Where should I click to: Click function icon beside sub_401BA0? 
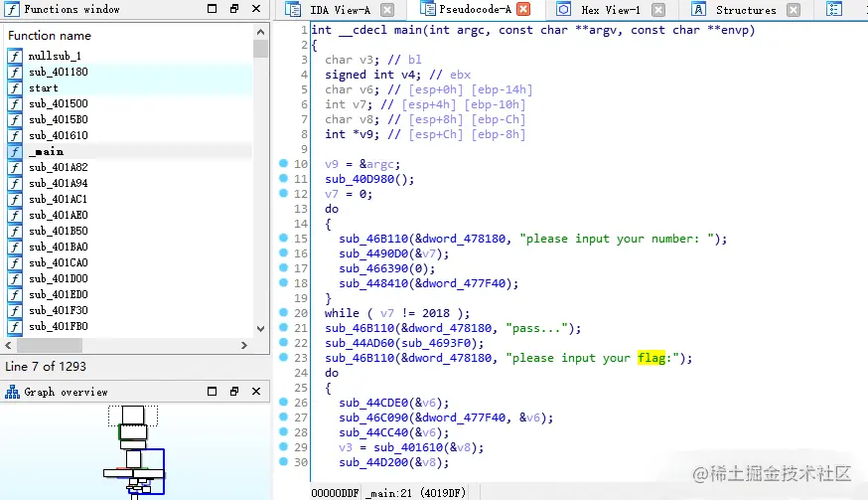click(15, 248)
